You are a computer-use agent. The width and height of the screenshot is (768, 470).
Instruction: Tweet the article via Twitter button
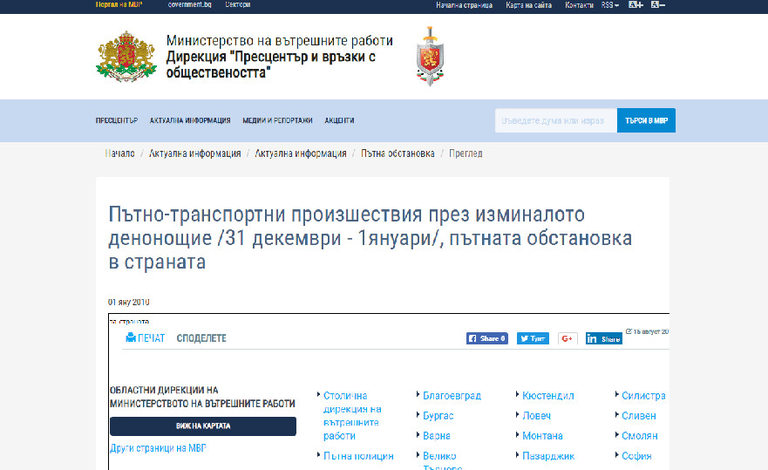pos(532,338)
